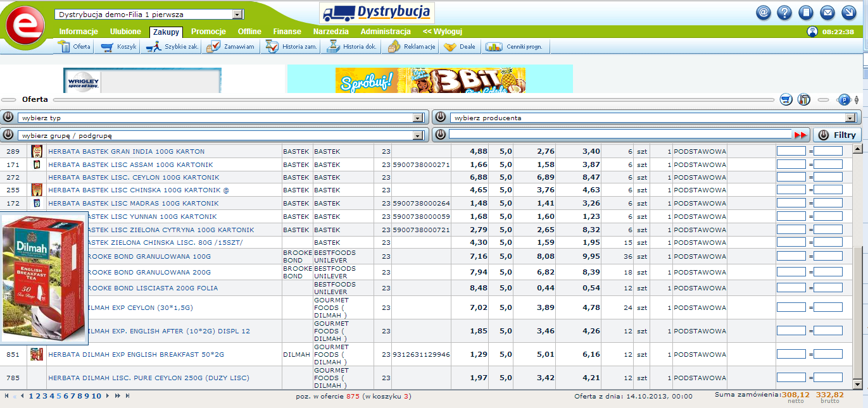This screenshot has height=408, width=868.
Task: Open the Informacje menu
Action: click(79, 32)
